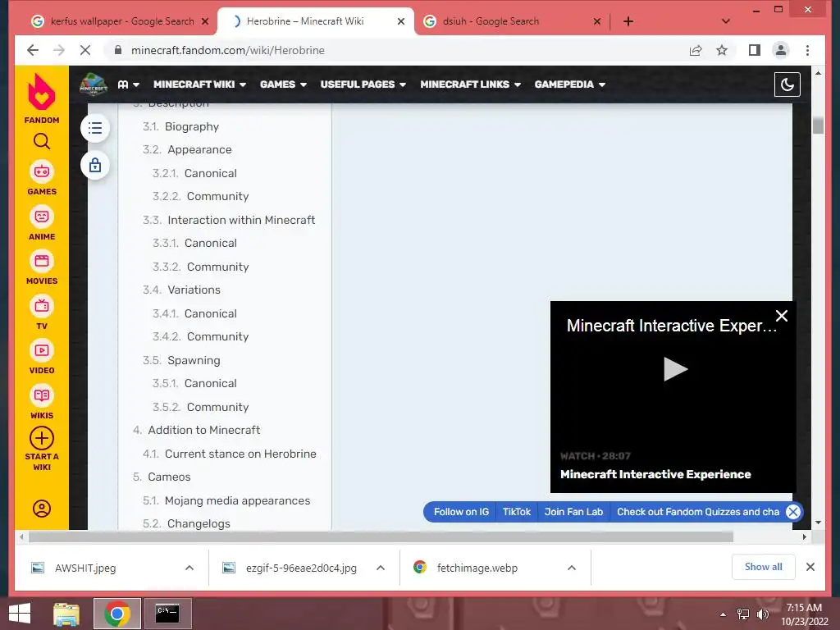Viewport: 840px width, 630px height.
Task: Open the tab search chevron
Action: click(726, 21)
